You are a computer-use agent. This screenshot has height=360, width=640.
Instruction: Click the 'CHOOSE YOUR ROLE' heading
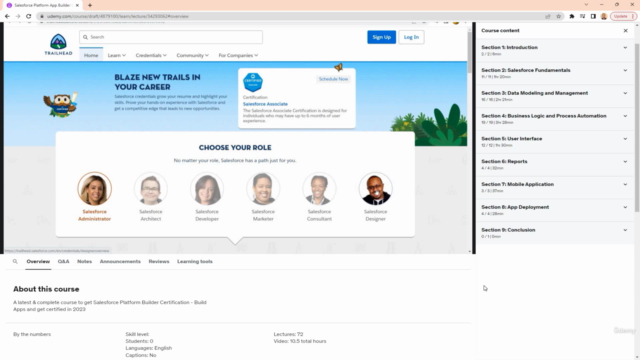[x=235, y=148]
